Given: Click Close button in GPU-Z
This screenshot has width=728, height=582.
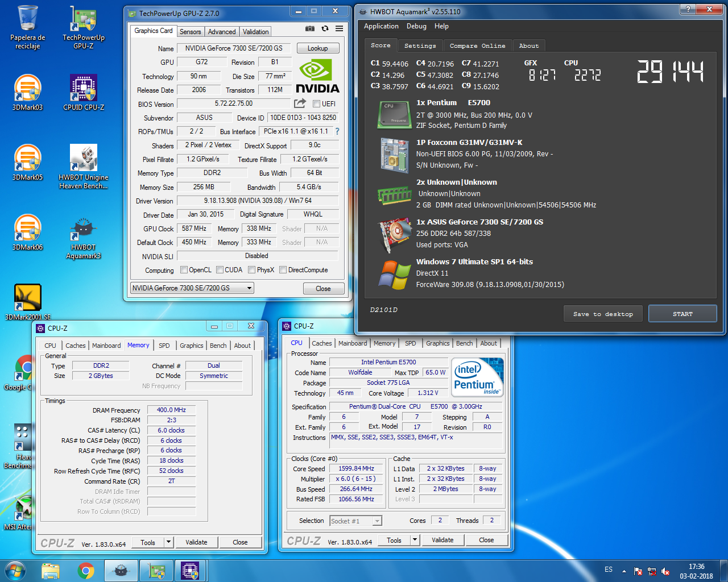Looking at the screenshot, I should pyautogui.click(x=323, y=289).
